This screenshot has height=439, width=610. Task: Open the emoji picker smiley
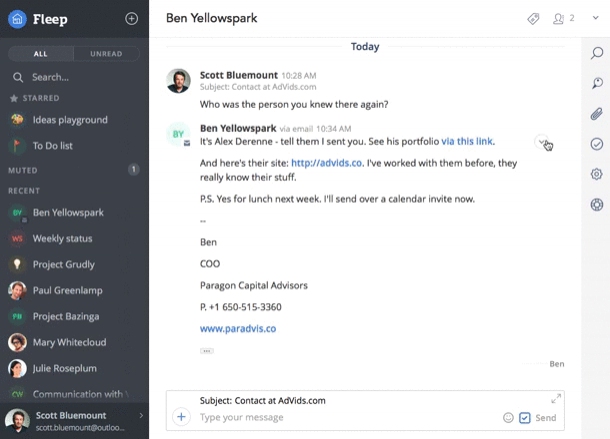click(x=508, y=418)
